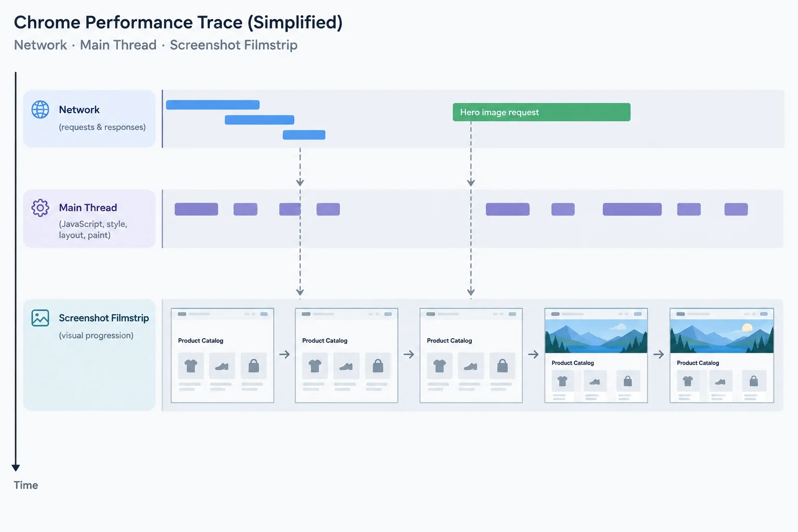Image resolution: width=798 pixels, height=532 pixels.
Task: Select the longest blue network request bar
Action: pyautogui.click(x=212, y=105)
